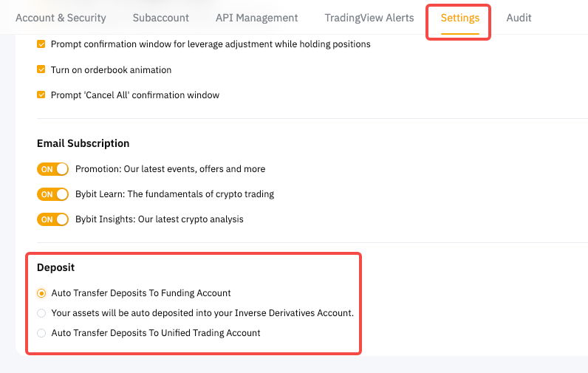Switch to the Audit tab

(519, 18)
